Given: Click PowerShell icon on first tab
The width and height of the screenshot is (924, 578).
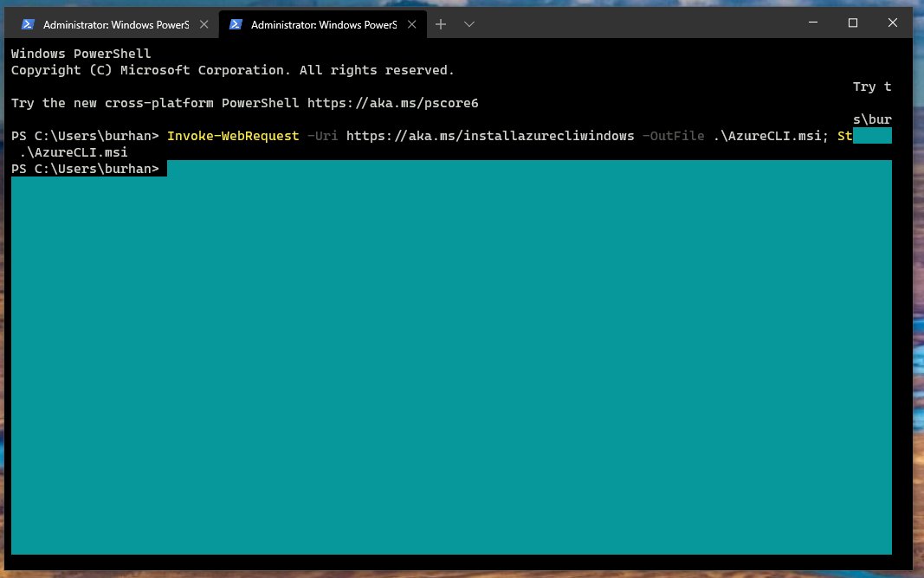Looking at the screenshot, I should pos(27,24).
